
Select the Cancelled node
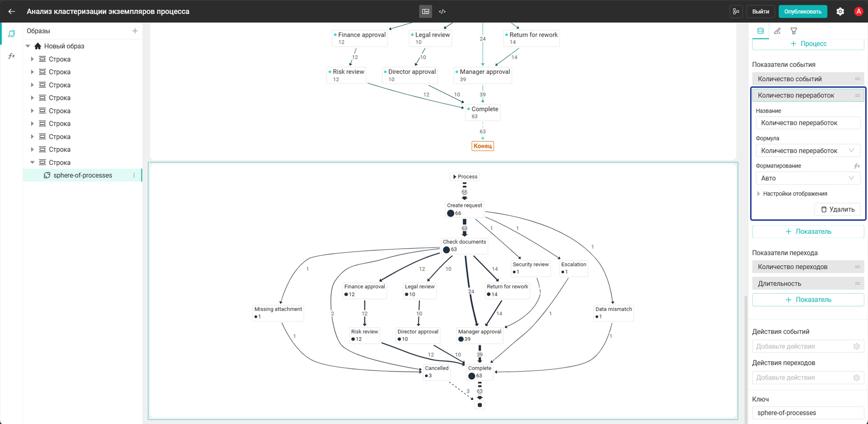click(x=436, y=372)
